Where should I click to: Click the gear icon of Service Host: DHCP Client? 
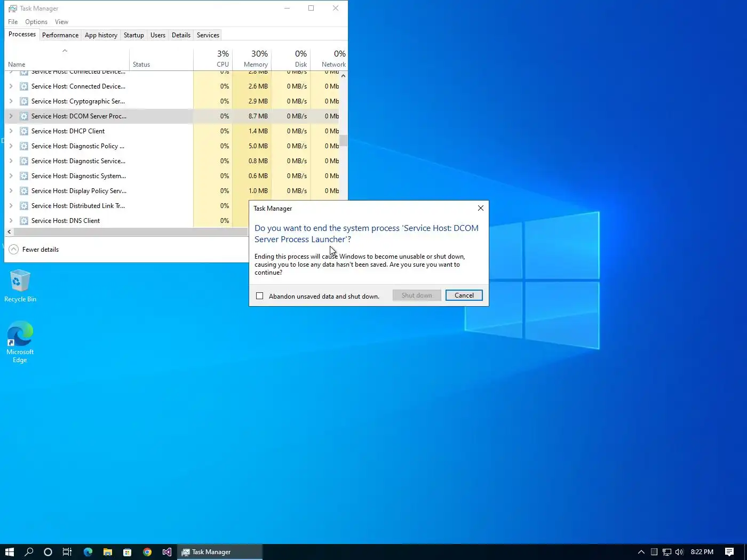[24, 131]
